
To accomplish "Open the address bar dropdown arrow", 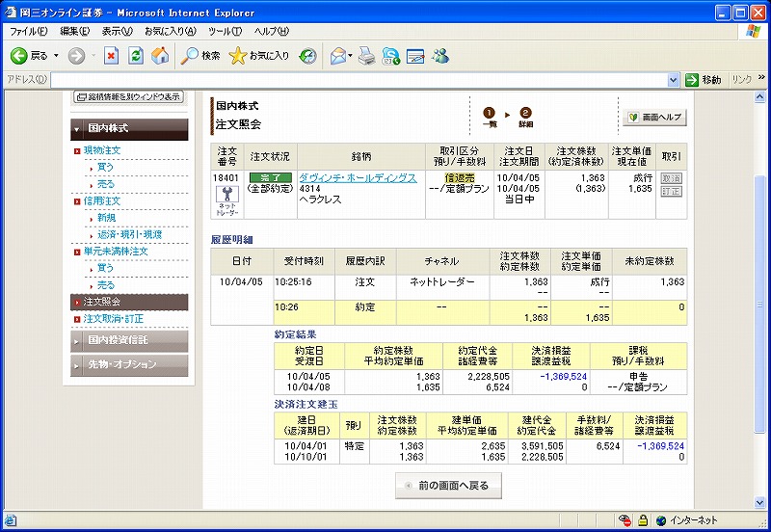I will coord(673,80).
